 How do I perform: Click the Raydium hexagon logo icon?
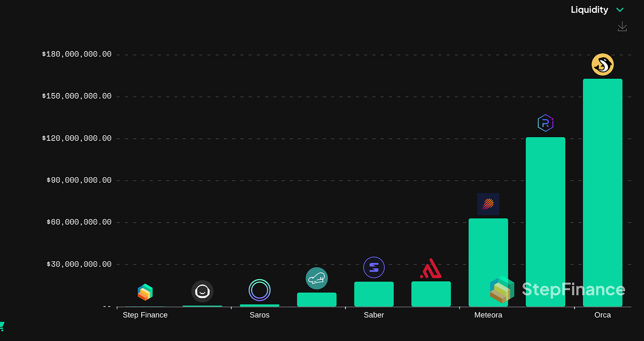[x=546, y=123]
